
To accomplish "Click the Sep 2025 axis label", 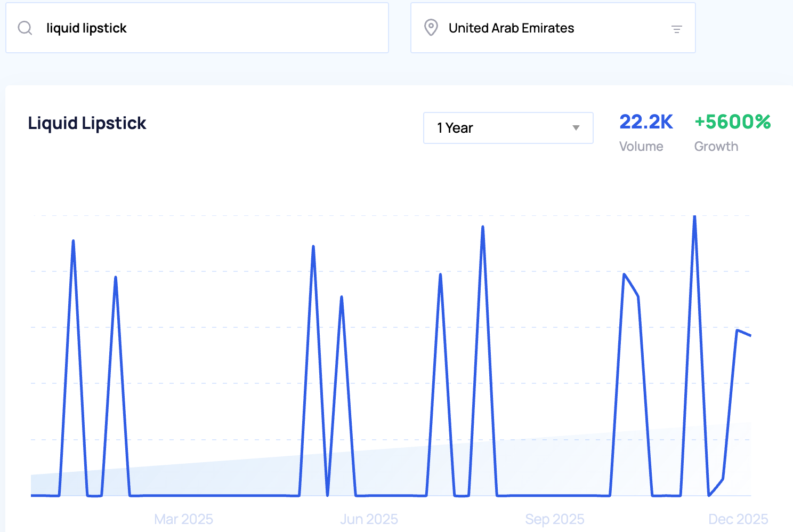I will click(554, 519).
